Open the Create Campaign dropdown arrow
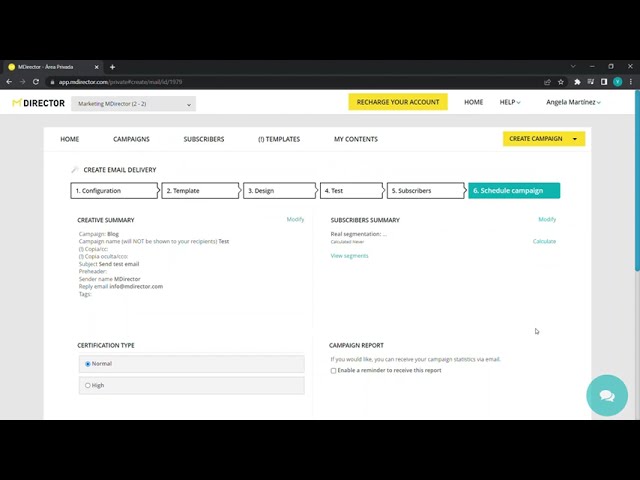 coord(575,139)
